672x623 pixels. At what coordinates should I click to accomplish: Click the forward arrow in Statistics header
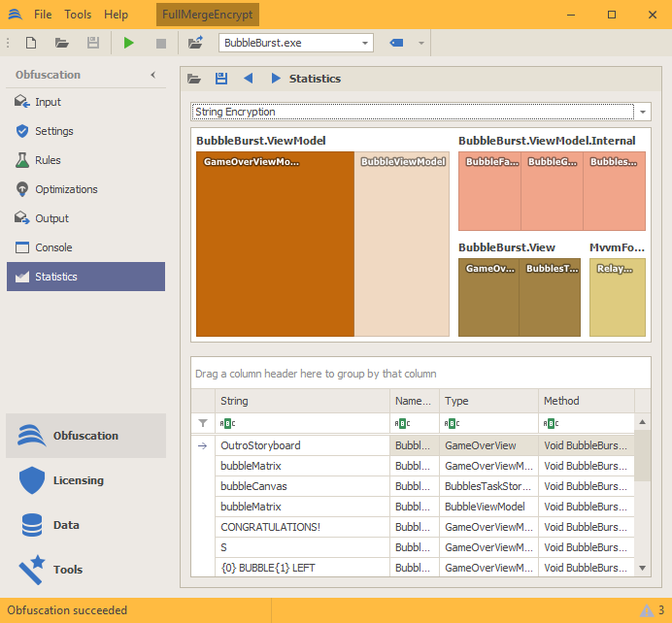click(276, 79)
